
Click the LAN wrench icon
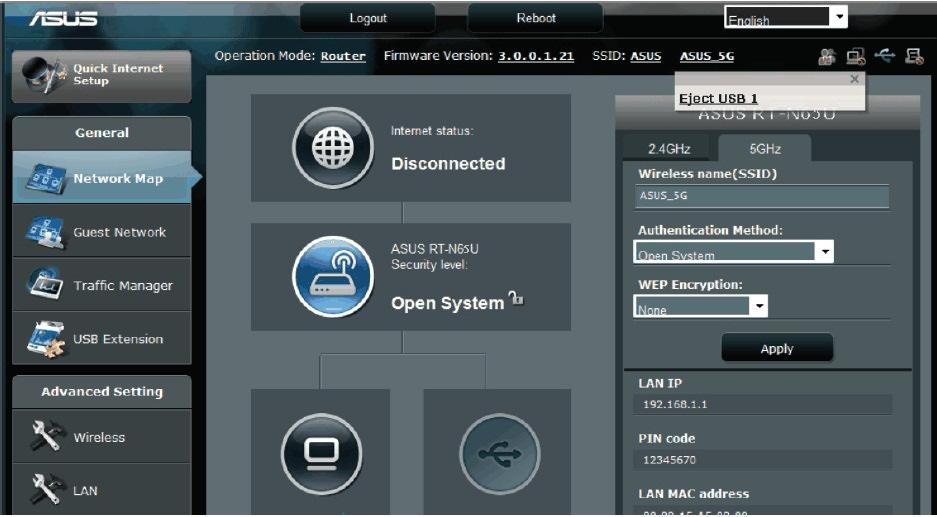pos(46,490)
